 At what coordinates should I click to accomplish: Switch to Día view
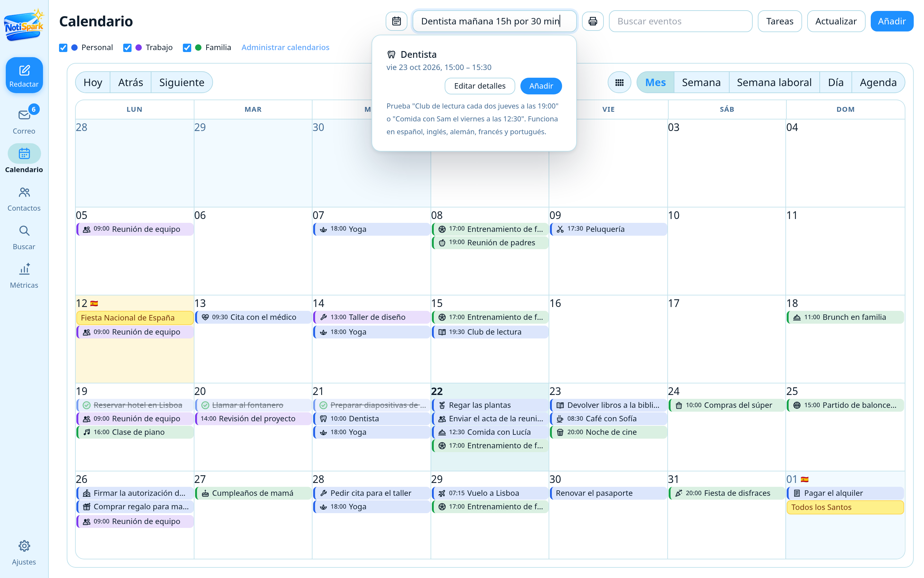[x=835, y=82]
